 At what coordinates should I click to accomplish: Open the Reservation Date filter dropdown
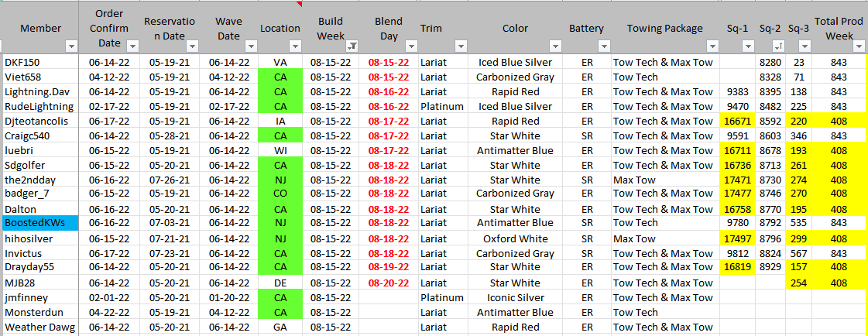coord(193,46)
